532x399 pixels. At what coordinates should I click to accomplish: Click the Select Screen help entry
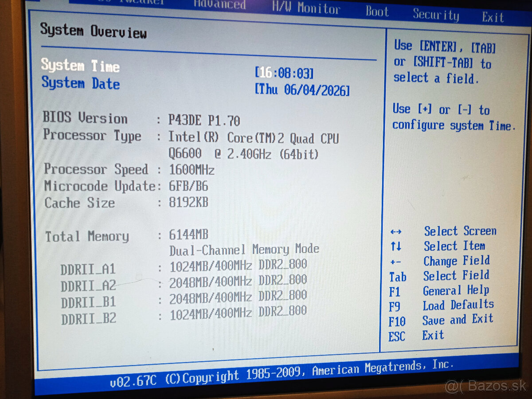(x=460, y=231)
